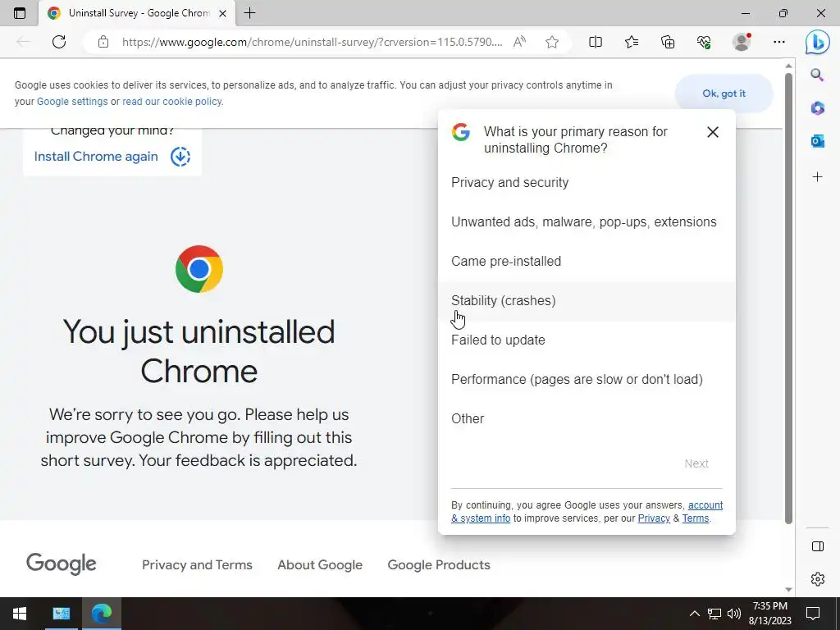Open the profile avatar
This screenshot has width=840, height=630.
(x=742, y=42)
